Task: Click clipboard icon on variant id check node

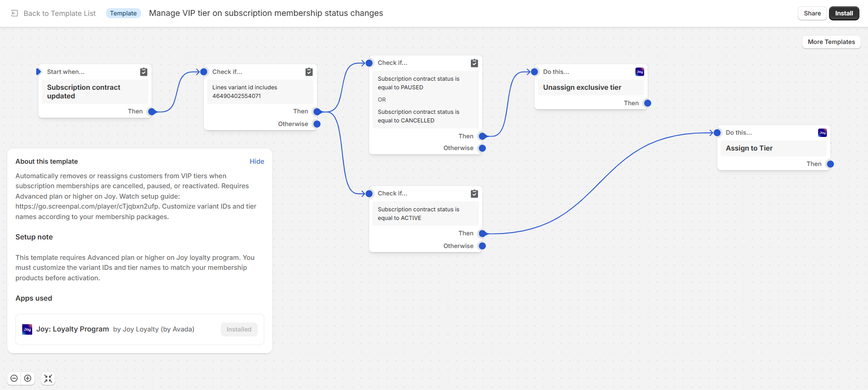Action: coord(309,72)
